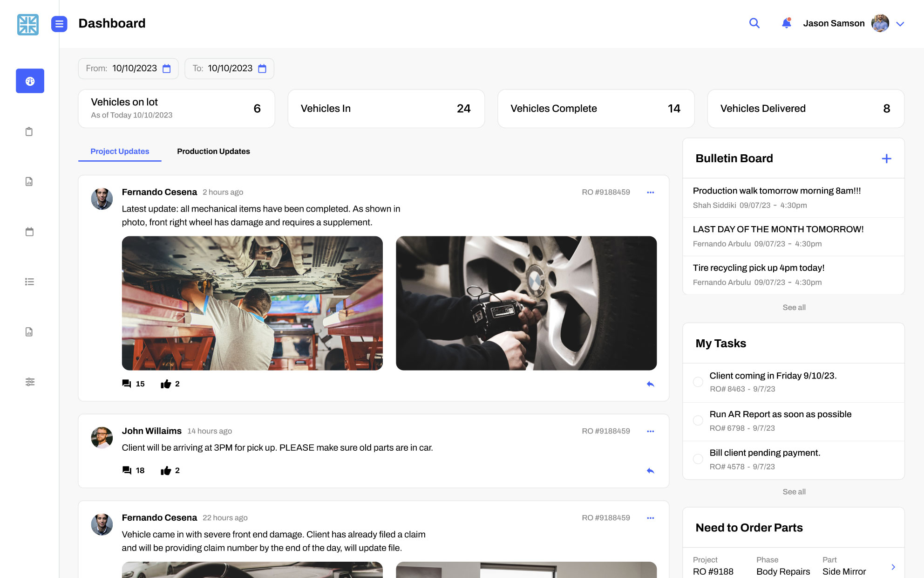Viewport: 924px width, 578px height.
Task: Like John Willaims' post
Action: pyautogui.click(x=166, y=471)
